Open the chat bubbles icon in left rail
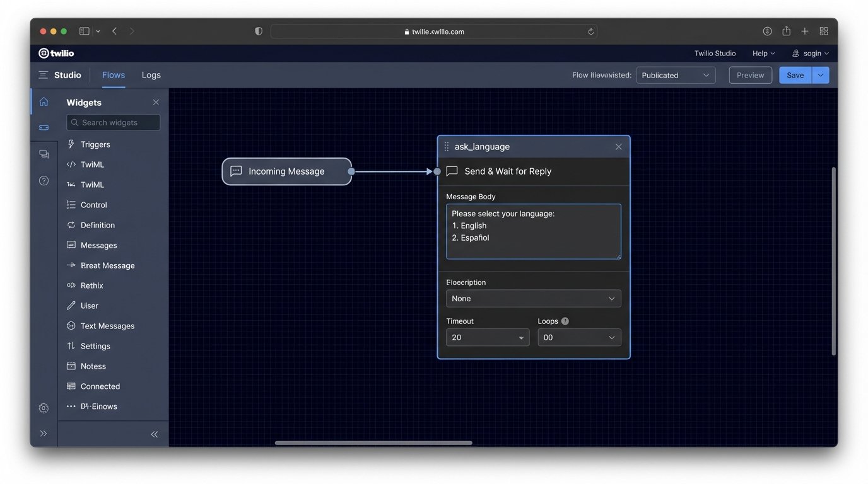The height and width of the screenshot is (484, 868). 44,154
